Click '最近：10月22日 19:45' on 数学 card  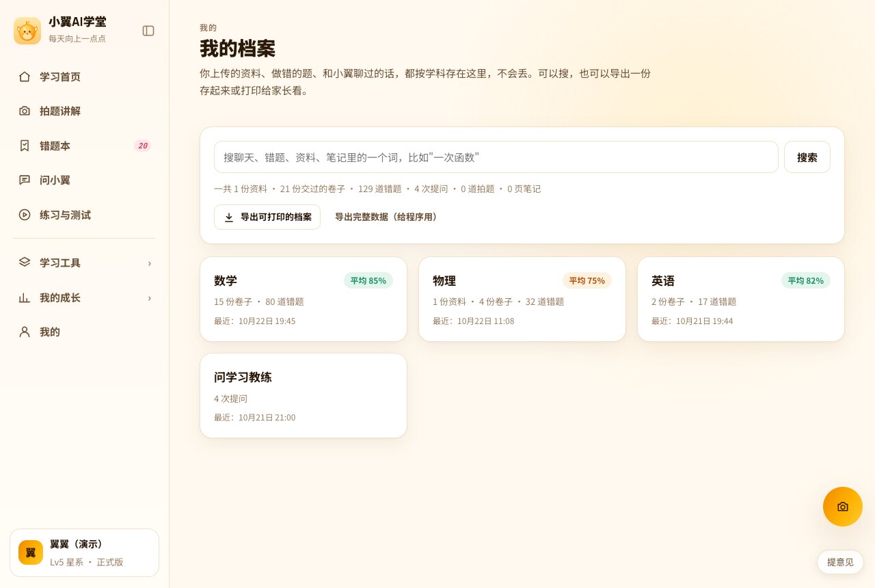point(255,321)
